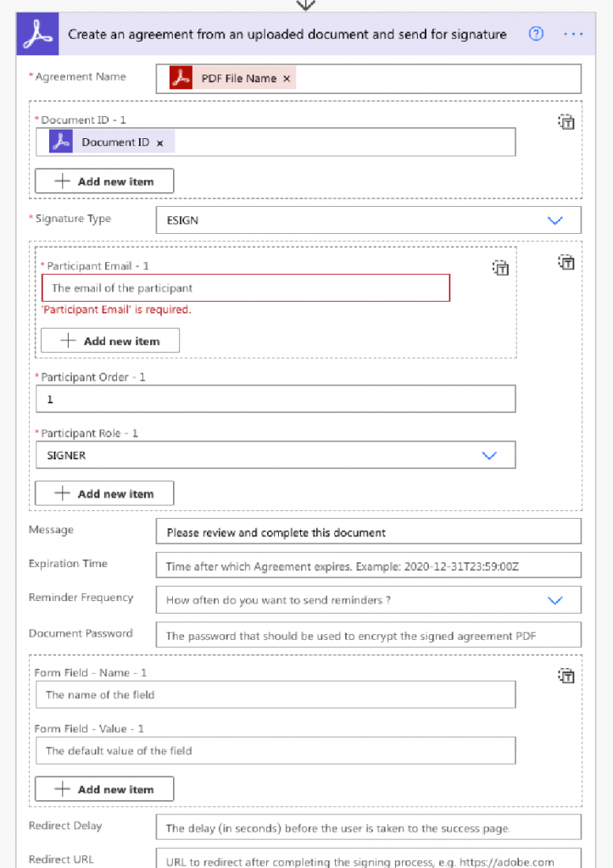The height and width of the screenshot is (868, 613).
Task: Expand the Participant Role dropdown
Action: pos(489,455)
